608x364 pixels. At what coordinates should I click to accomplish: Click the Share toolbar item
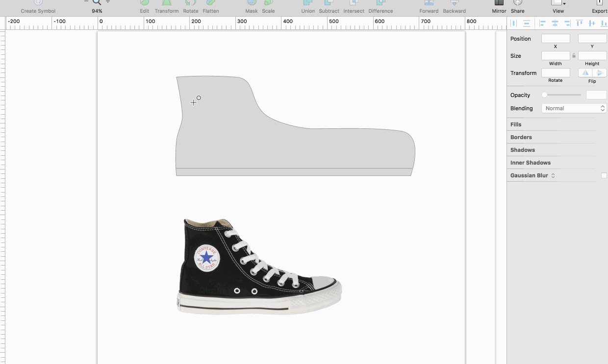click(518, 7)
